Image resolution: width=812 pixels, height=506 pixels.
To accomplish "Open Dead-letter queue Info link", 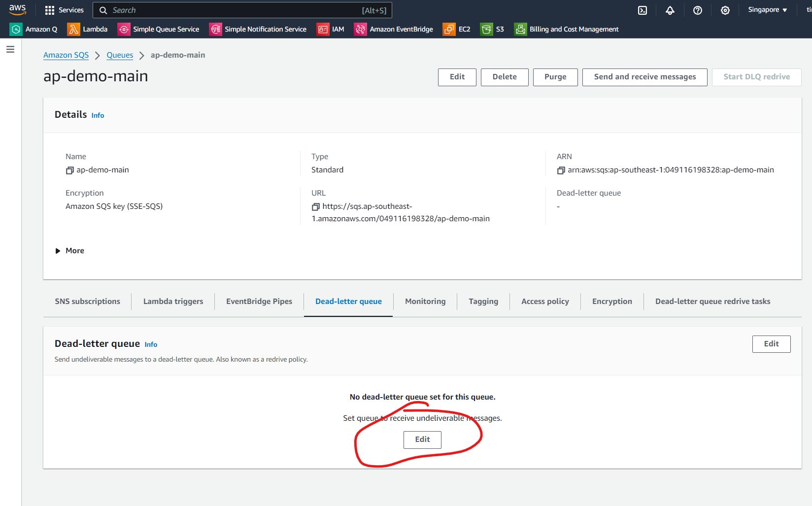I will (151, 344).
